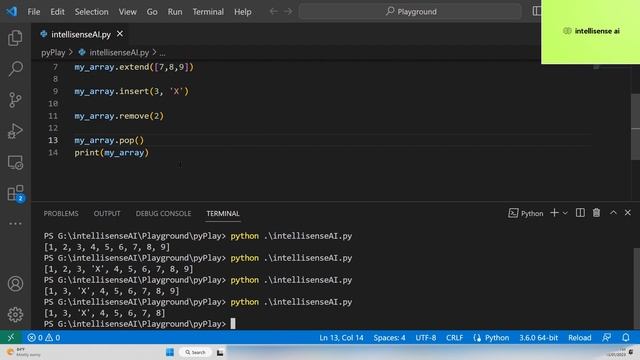640x360 pixels.
Task: Open the Run menu
Action: pyautogui.click(x=175, y=11)
